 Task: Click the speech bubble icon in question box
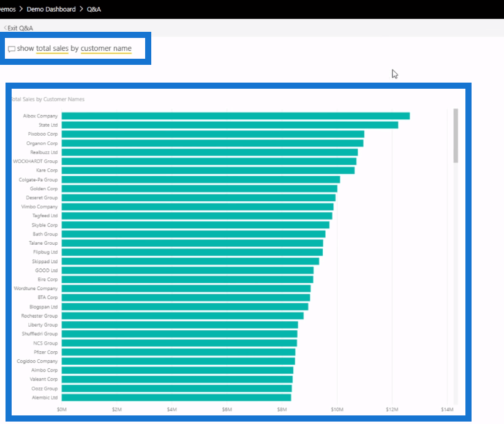12,49
